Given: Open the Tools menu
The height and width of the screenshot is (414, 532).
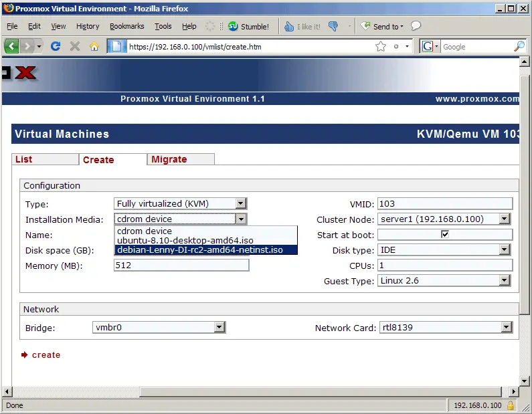Looking at the screenshot, I should point(163,27).
